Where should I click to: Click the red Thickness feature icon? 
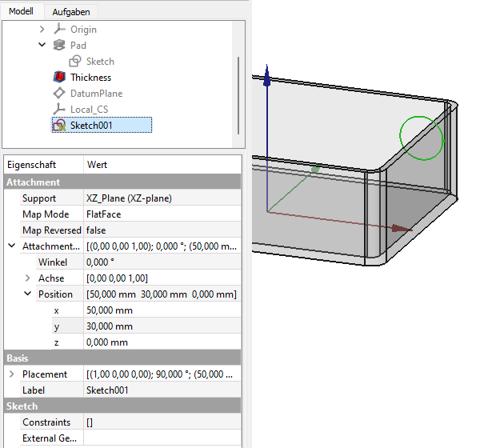point(58,78)
